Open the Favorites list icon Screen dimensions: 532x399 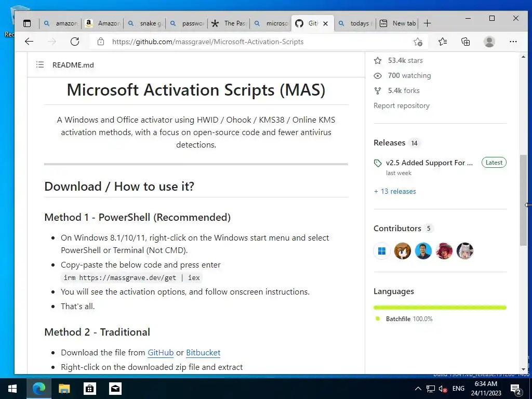443,42
